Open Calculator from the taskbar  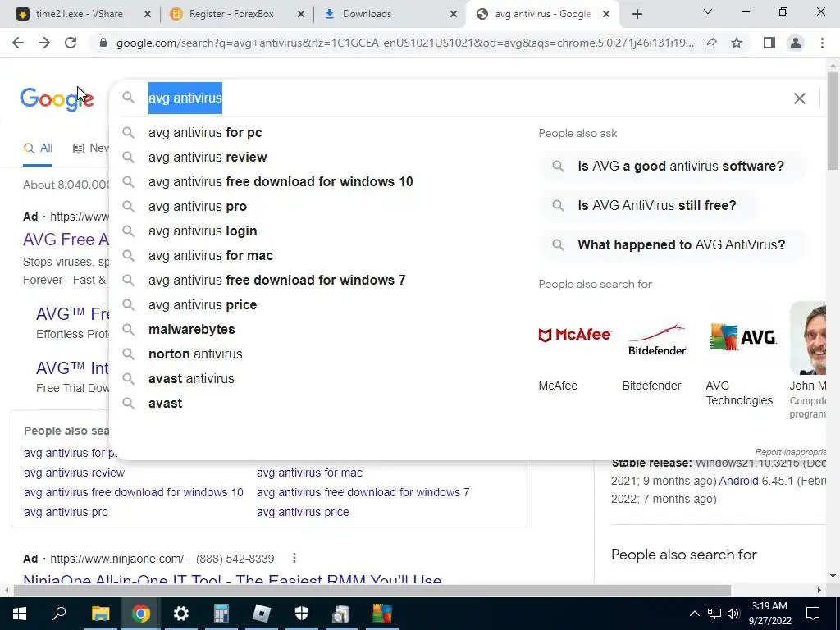pyautogui.click(x=221, y=614)
